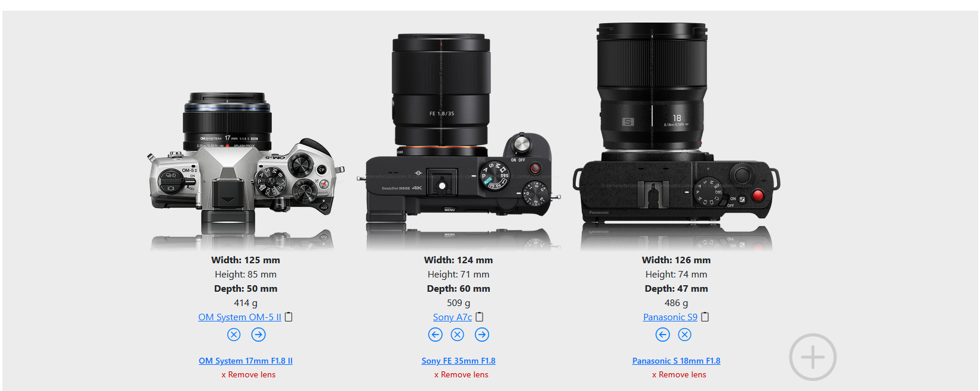Screen dimensions: 980x391
Task: Move Sony A7c to the left
Action: point(435,335)
